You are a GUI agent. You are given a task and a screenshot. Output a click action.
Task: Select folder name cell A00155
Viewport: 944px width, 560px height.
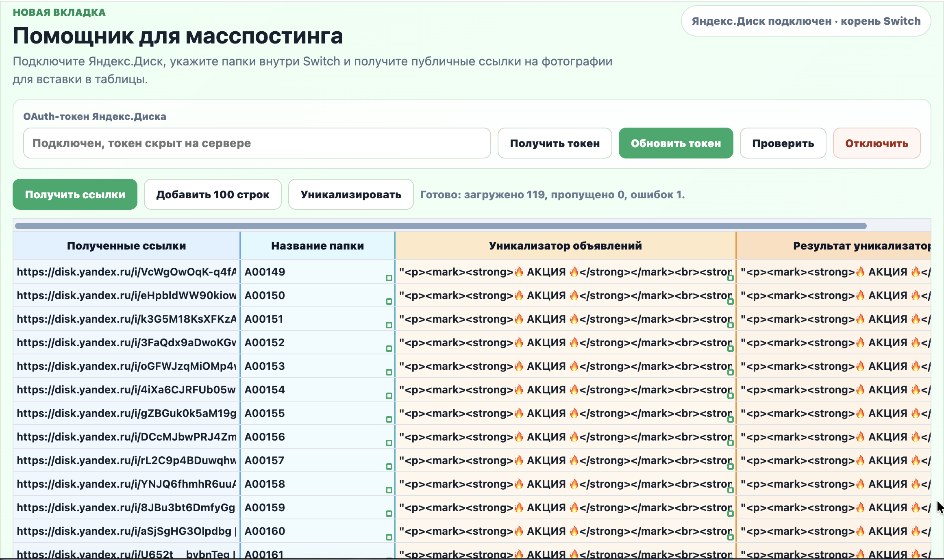coord(318,413)
